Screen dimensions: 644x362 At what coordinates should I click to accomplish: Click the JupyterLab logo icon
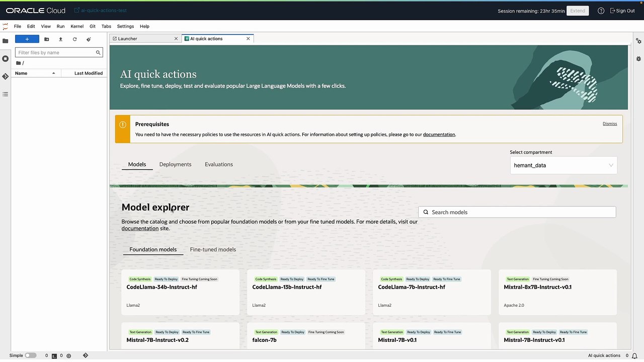click(x=6, y=26)
